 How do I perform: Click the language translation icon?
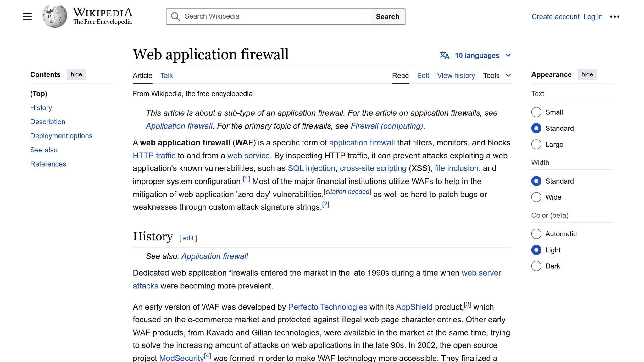[444, 55]
